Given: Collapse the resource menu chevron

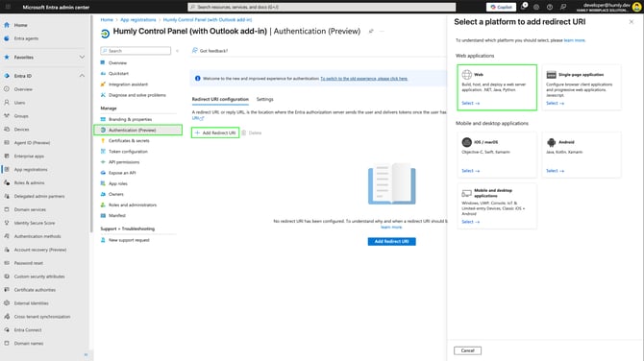Looking at the screenshot, I should point(178,51).
